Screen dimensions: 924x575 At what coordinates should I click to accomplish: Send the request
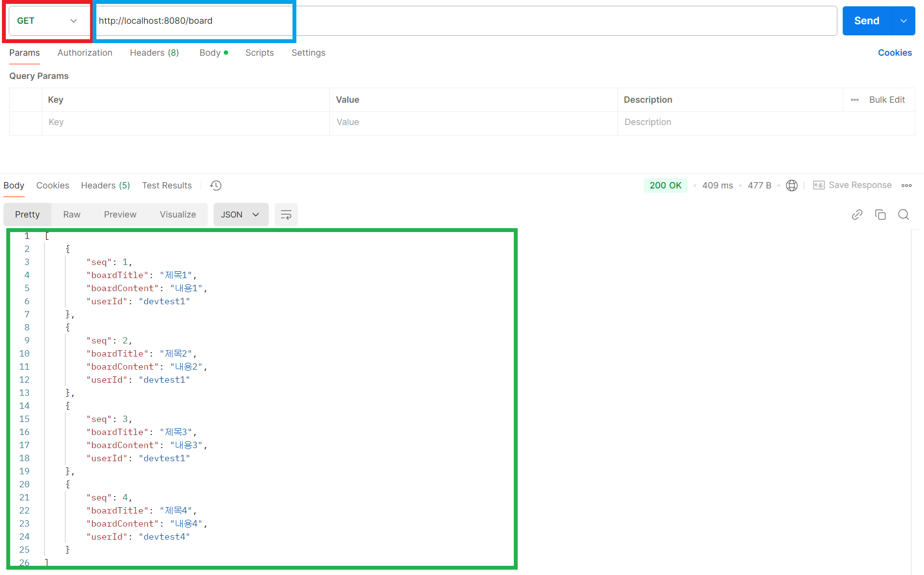[867, 21]
